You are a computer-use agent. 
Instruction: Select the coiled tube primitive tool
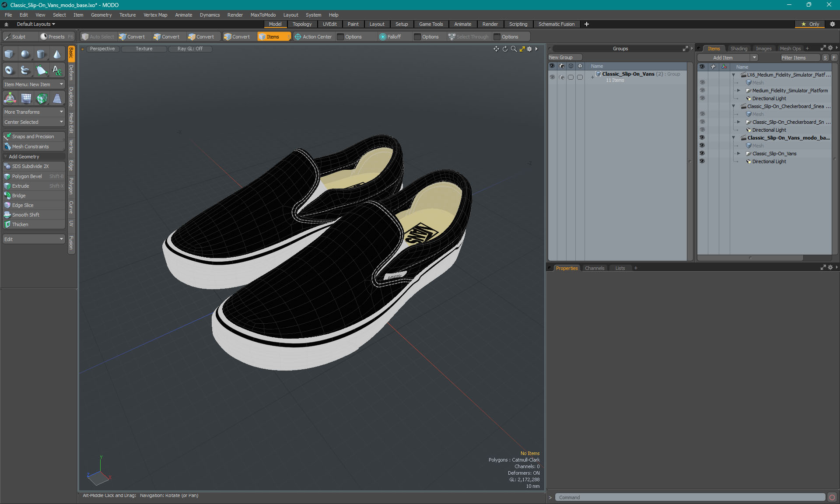click(25, 70)
